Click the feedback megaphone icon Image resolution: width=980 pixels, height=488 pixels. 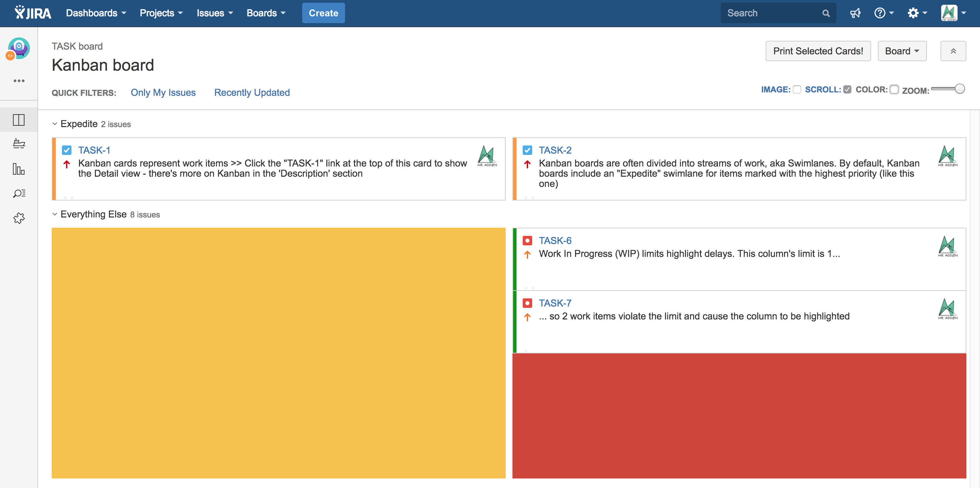[x=855, y=13]
